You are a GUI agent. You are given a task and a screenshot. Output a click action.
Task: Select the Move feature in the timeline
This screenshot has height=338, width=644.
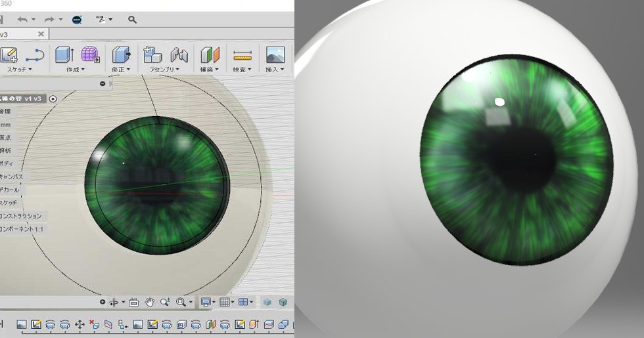point(80,325)
